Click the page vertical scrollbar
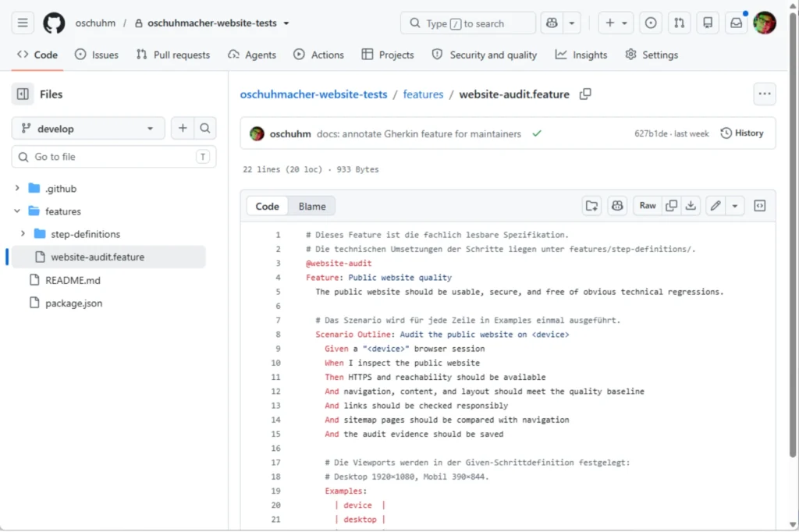This screenshot has width=799, height=532. pos(793,234)
